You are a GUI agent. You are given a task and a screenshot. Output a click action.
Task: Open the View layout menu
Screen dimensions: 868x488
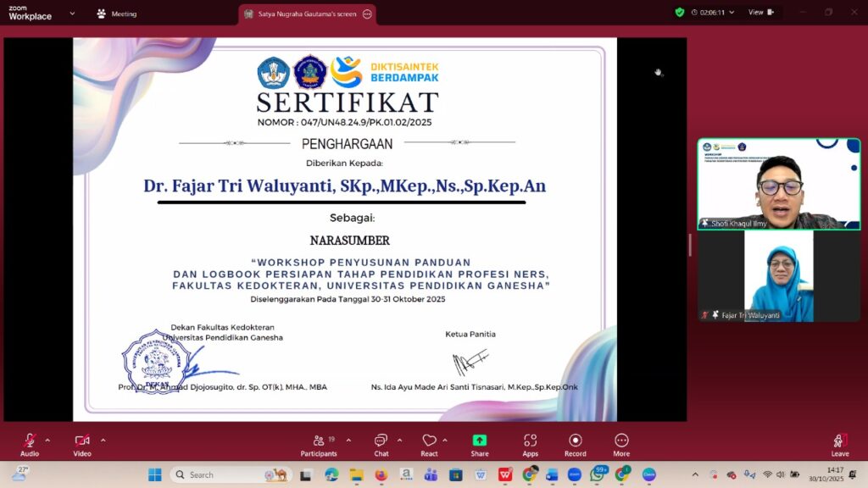coord(755,12)
